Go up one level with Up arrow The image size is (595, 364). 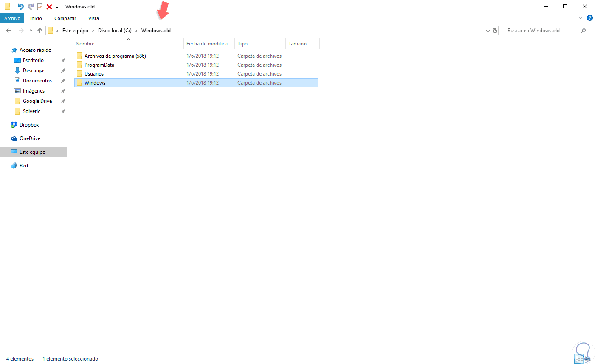click(x=40, y=31)
